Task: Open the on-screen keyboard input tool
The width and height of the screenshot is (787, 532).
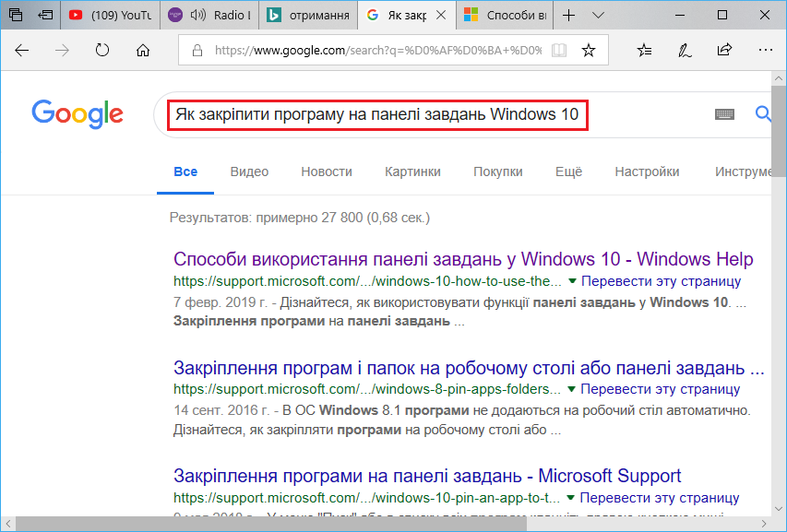Action: (724, 115)
